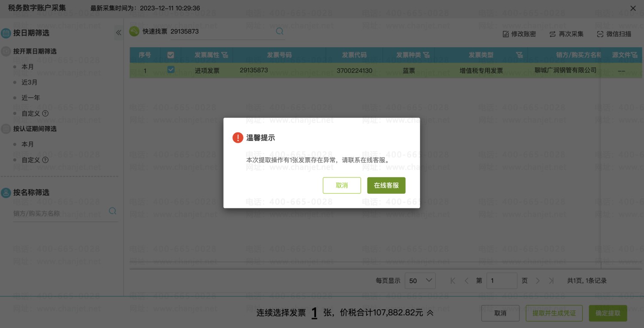Screen dimensions: 644x328
Task: Toggle the select-all checkbox in table header
Action: coord(171,55)
